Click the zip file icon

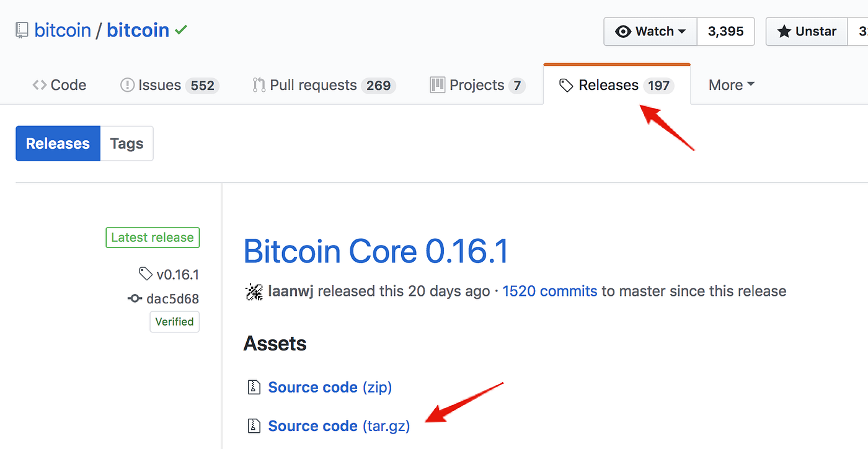254,388
